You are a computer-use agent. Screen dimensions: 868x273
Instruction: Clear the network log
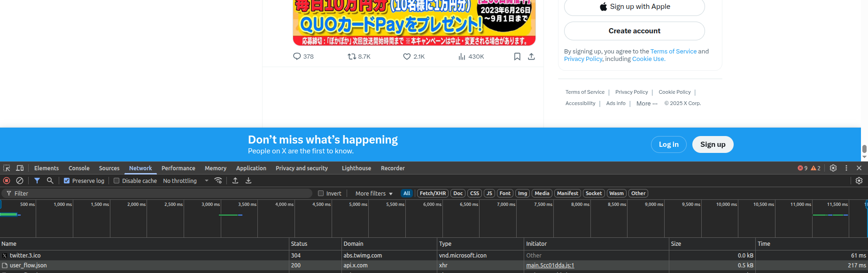(20, 181)
